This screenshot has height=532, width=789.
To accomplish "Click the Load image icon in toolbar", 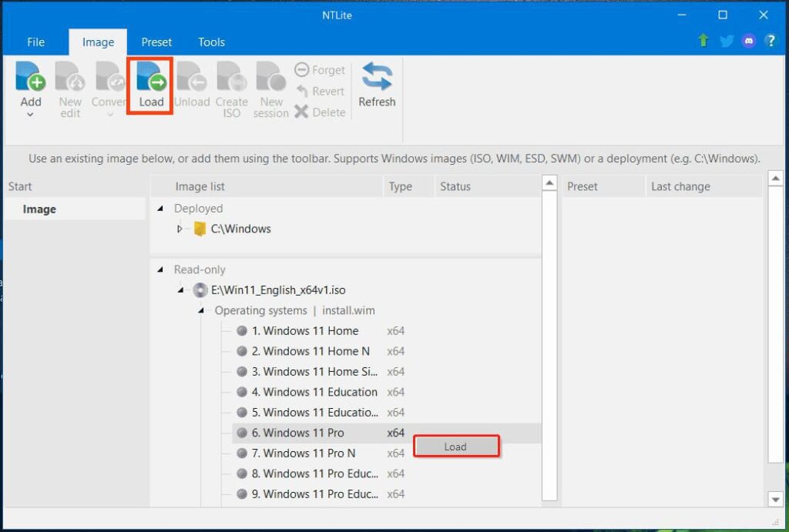I will tap(151, 78).
